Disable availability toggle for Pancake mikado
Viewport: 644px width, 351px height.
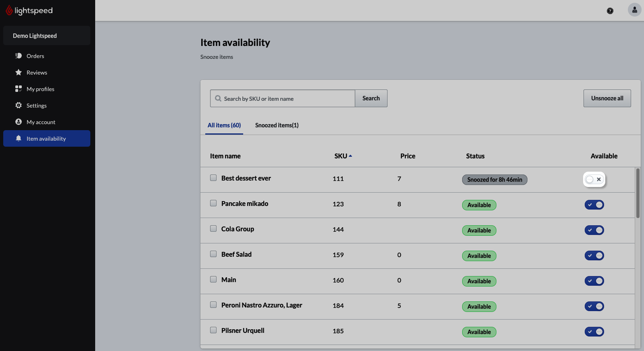tap(594, 205)
